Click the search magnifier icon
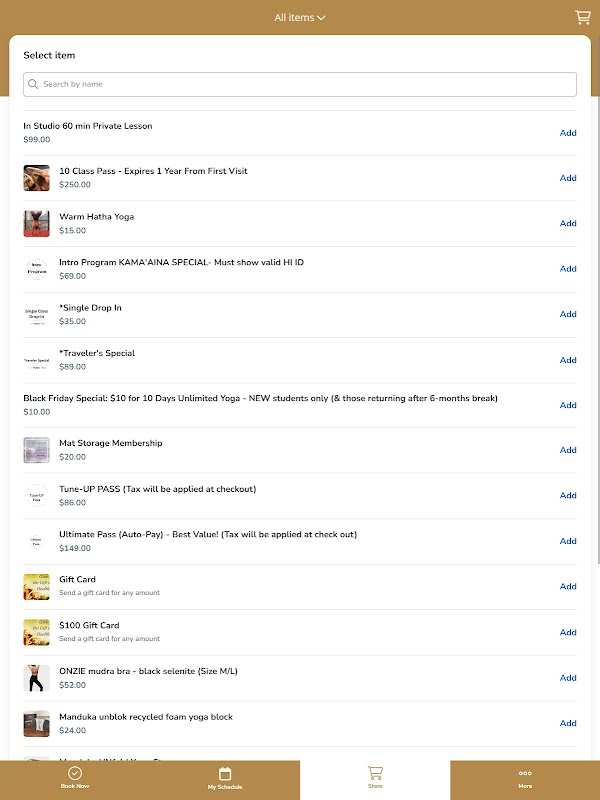This screenshot has height=800, width=600. click(x=34, y=84)
